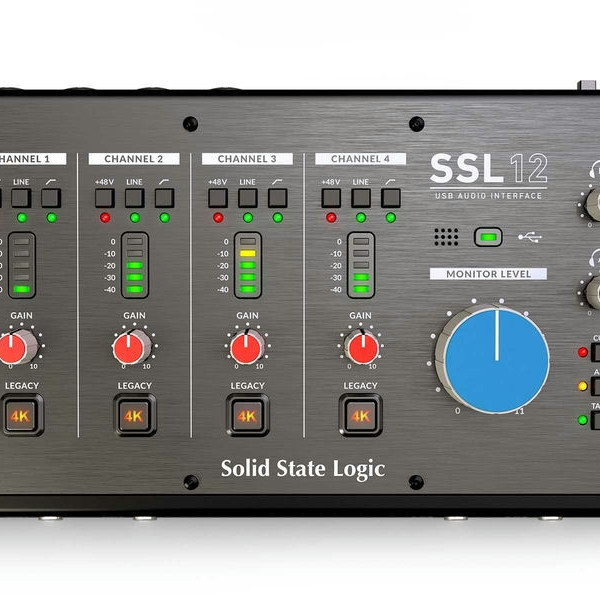The image size is (600, 600).
Task: Toggle Channel 4 LINE input button
Action: 361,198
